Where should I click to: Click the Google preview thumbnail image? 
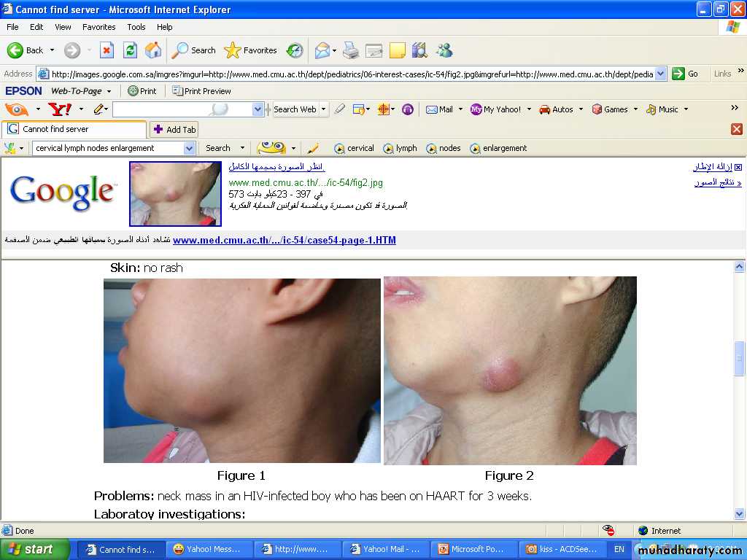(175, 194)
